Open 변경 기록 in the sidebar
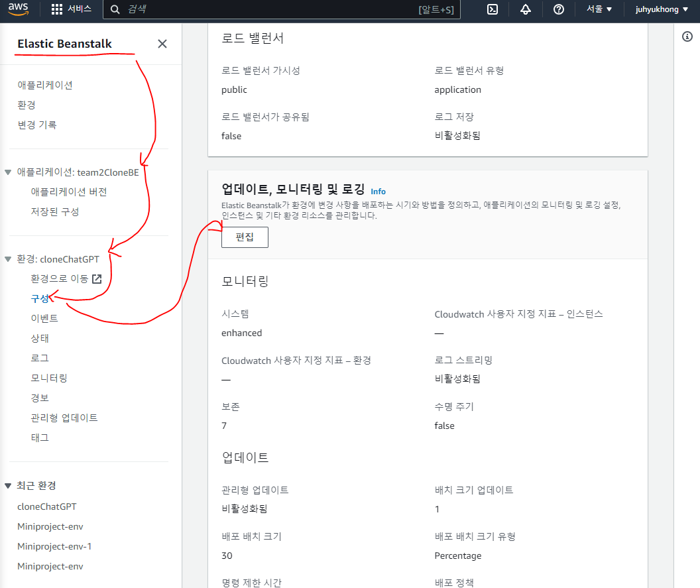The width and height of the screenshot is (700, 588). point(37,125)
